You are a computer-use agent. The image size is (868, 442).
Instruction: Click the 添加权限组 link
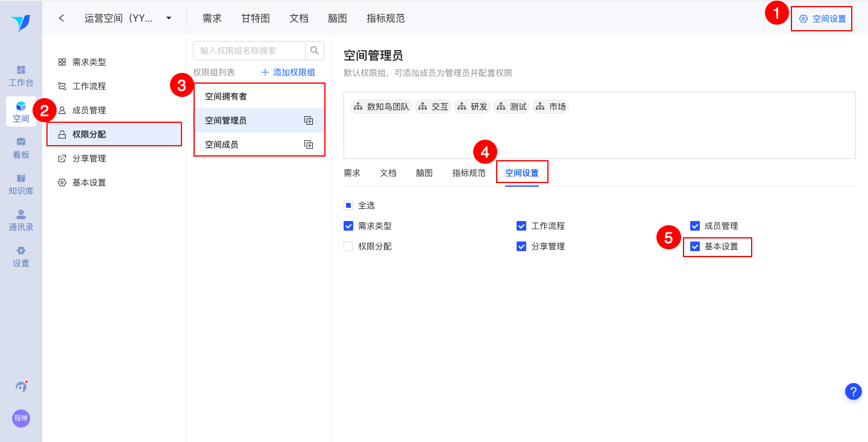tap(288, 72)
